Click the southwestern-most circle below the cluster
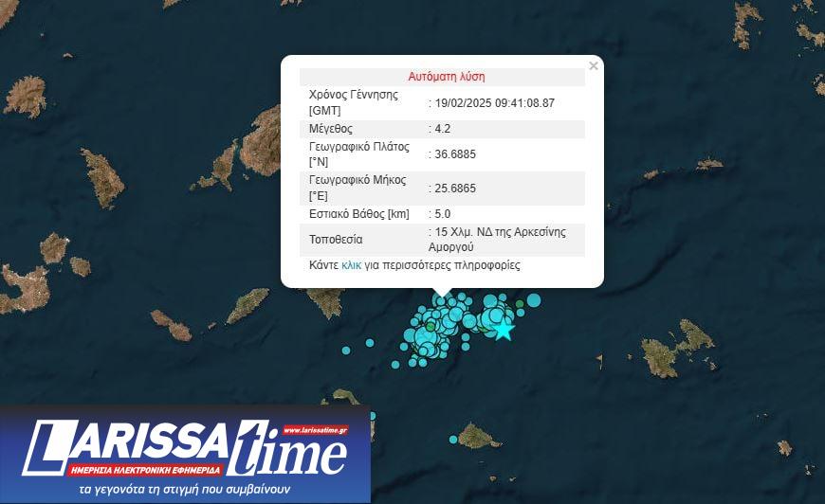Viewport: 825px width, 504px height. (x=395, y=365)
